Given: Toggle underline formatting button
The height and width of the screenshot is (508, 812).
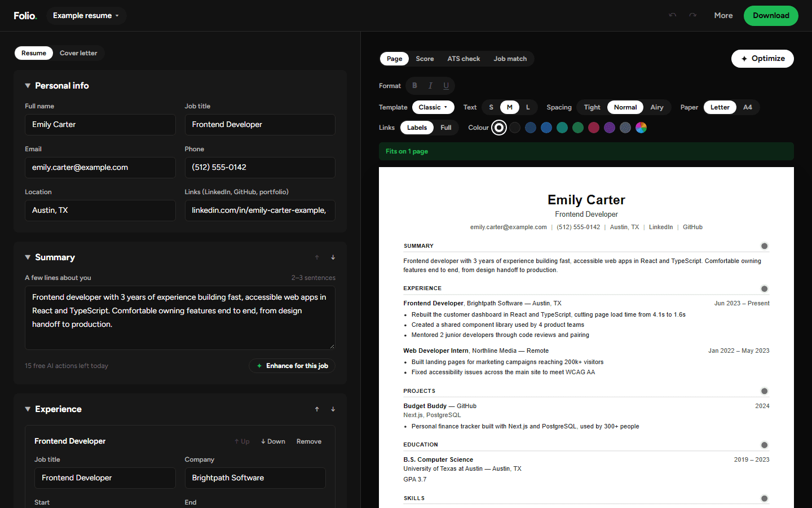Looking at the screenshot, I should pyautogui.click(x=446, y=86).
